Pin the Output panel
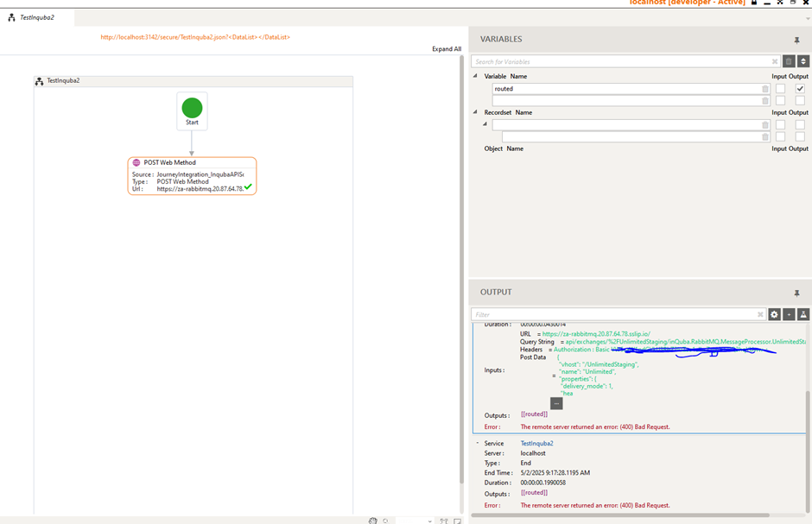The width and height of the screenshot is (812, 524). 796,294
